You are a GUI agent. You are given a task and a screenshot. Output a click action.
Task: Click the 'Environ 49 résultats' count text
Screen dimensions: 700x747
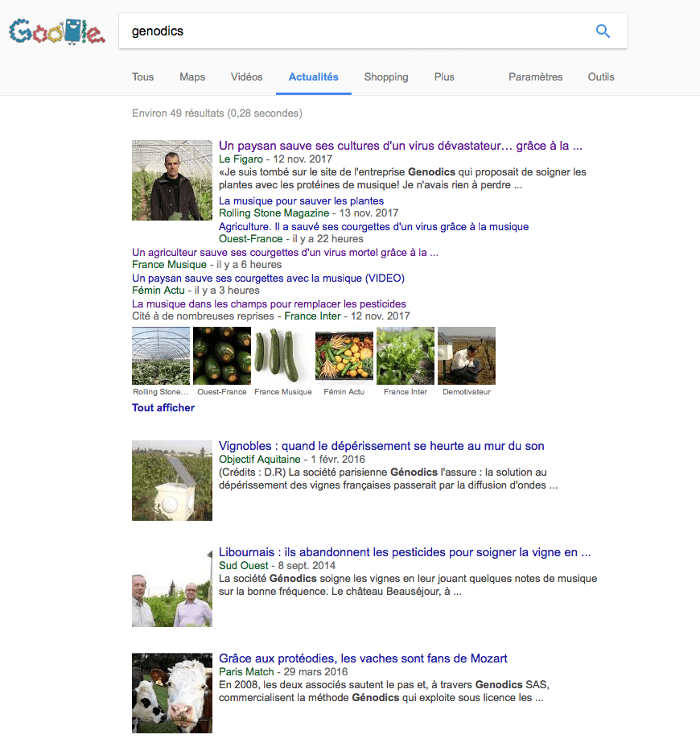click(217, 113)
